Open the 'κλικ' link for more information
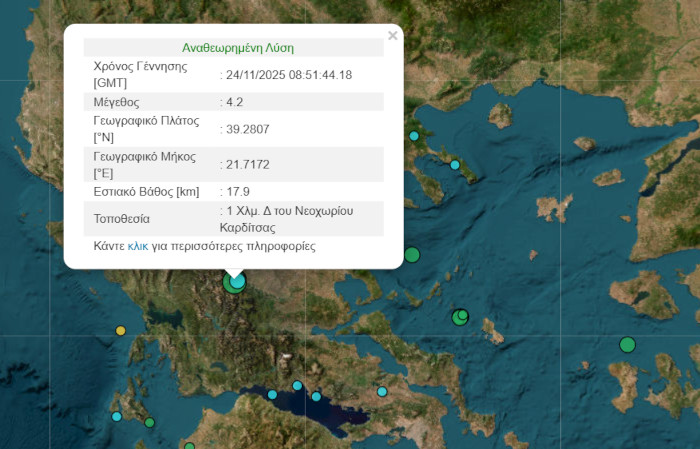Viewport: 700px width, 449px height. point(139,246)
